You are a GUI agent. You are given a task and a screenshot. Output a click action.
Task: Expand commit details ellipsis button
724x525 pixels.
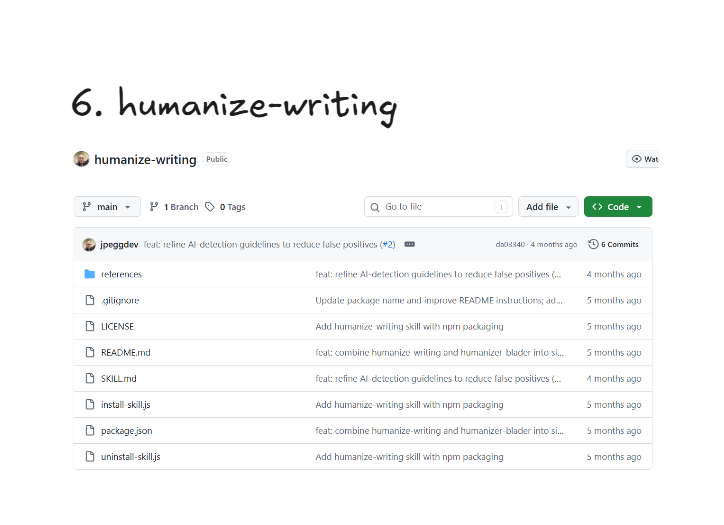click(410, 244)
